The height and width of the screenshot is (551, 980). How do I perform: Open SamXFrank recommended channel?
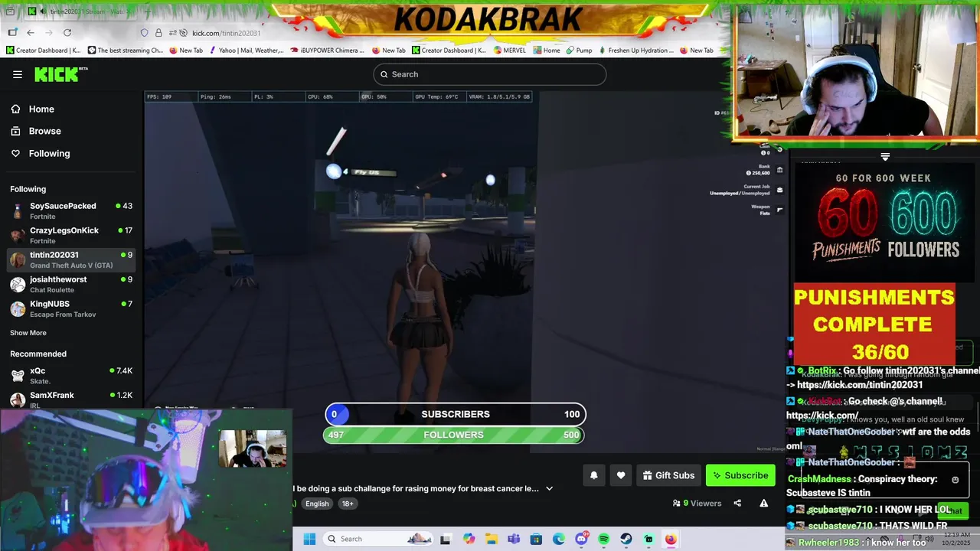[71, 399]
